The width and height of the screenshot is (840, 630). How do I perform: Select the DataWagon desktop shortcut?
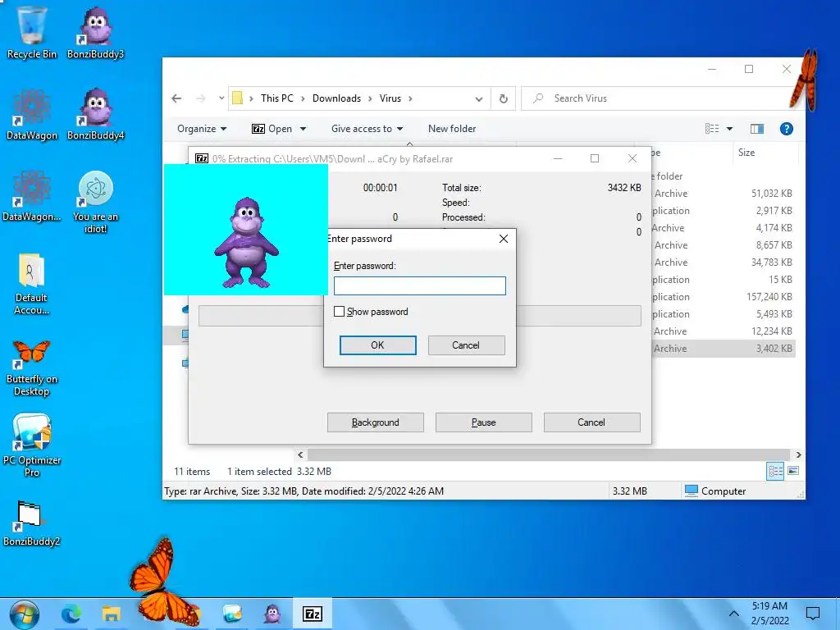32,114
